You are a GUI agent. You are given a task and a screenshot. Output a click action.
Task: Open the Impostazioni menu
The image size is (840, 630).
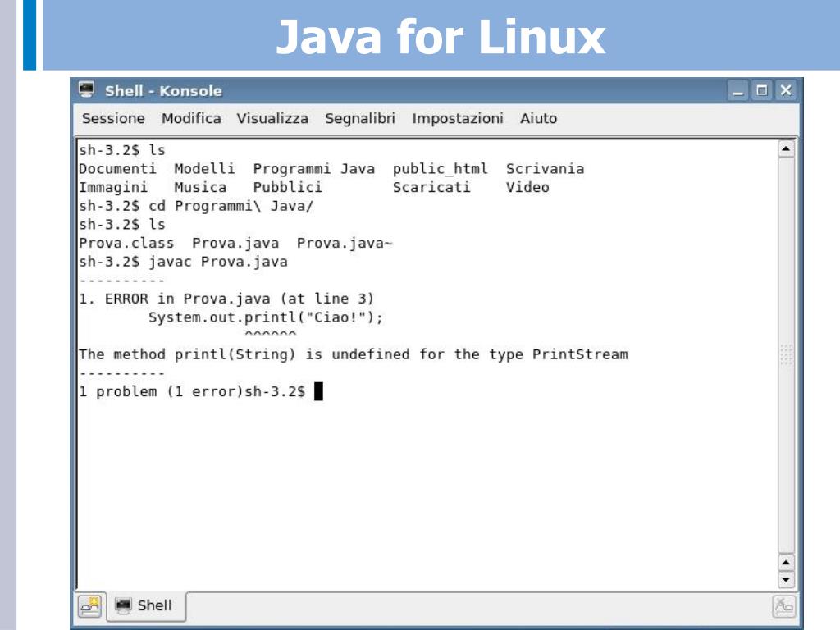tap(458, 118)
